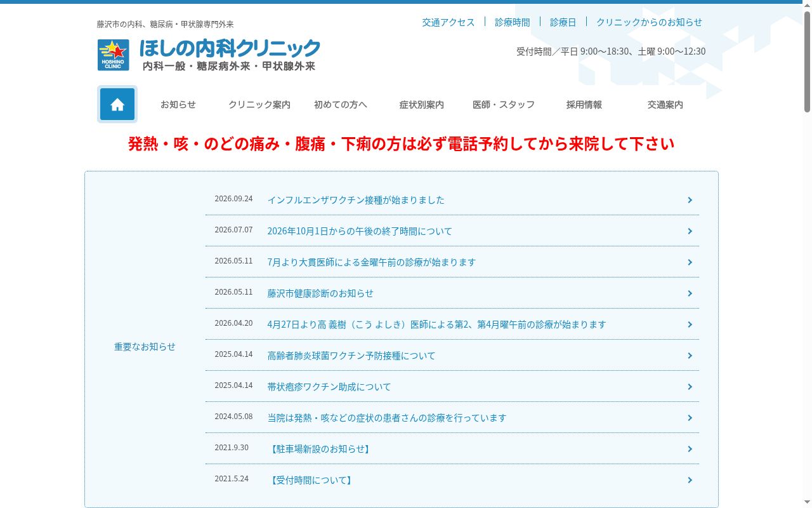Open 藤沢市健康診断のお知らせ article
The height and width of the screenshot is (508, 812).
tap(320, 293)
